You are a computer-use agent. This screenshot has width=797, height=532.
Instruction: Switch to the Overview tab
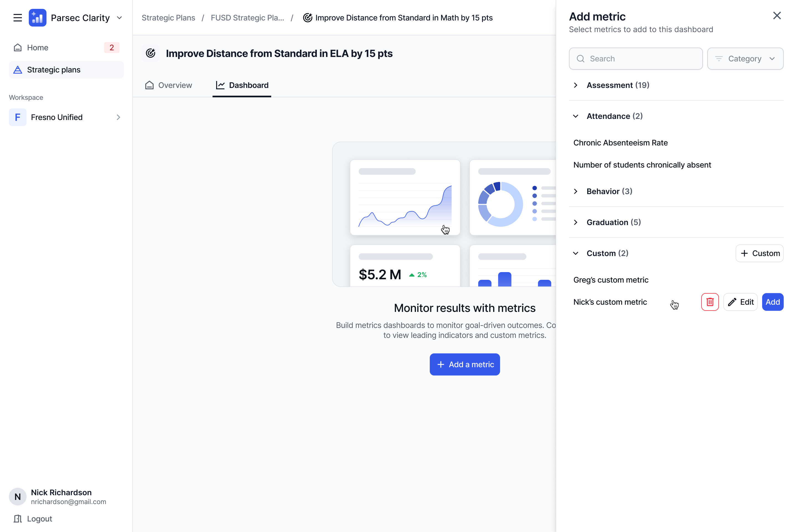coord(169,85)
